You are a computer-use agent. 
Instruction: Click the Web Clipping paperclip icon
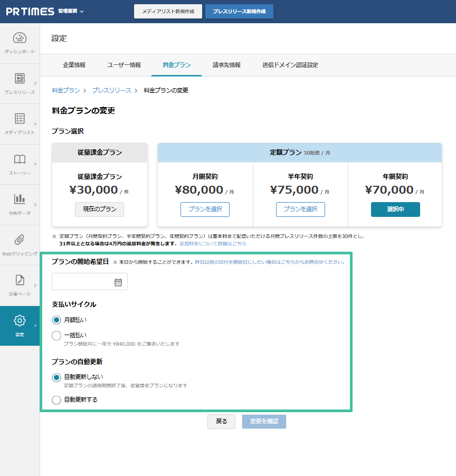click(20, 240)
